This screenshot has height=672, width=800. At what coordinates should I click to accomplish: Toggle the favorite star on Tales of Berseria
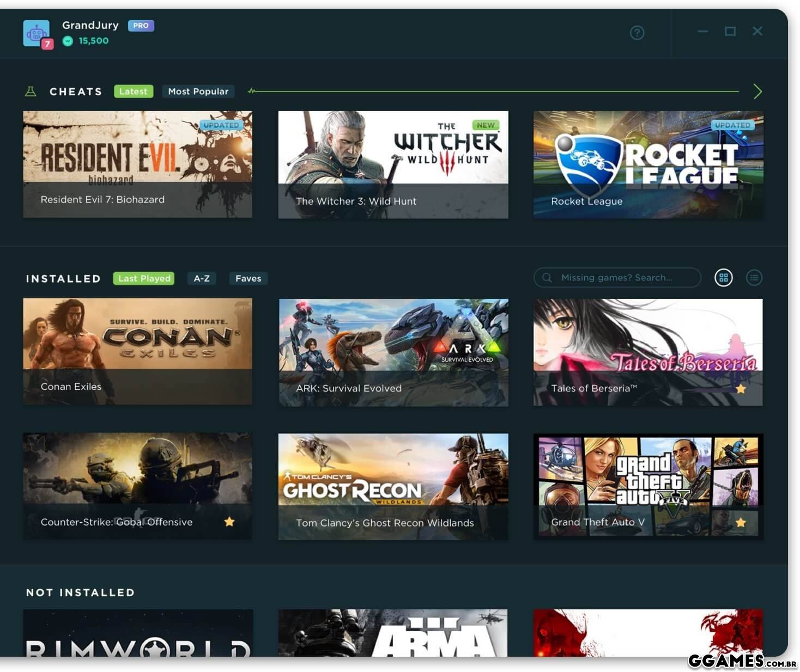coord(741,389)
